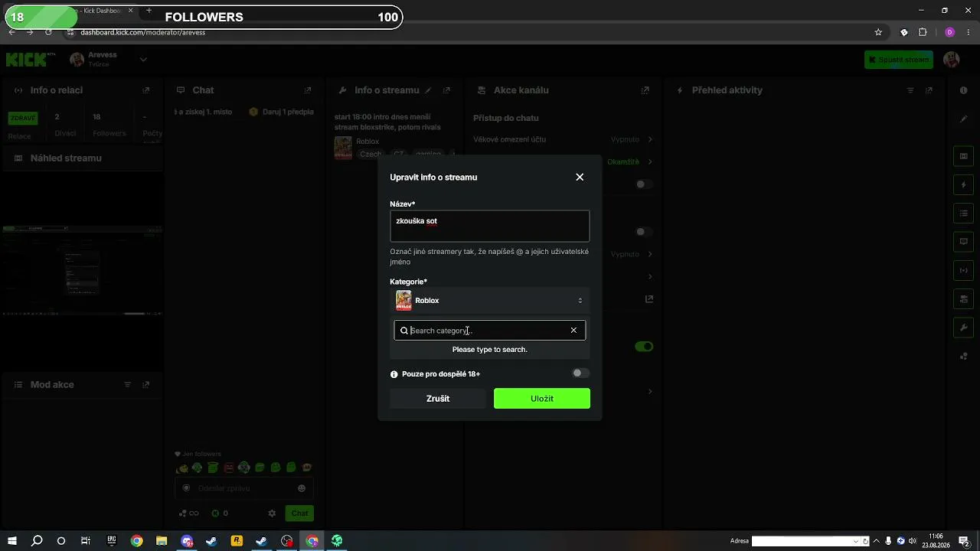Viewport: 980px width, 551px height.
Task: Launch Epic Games from taskbar
Action: (x=111, y=541)
